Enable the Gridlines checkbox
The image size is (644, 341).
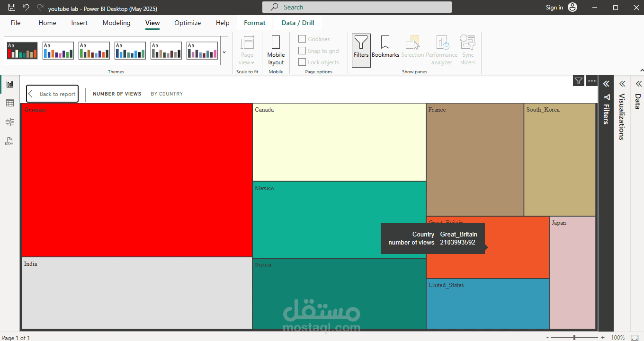pyautogui.click(x=302, y=39)
